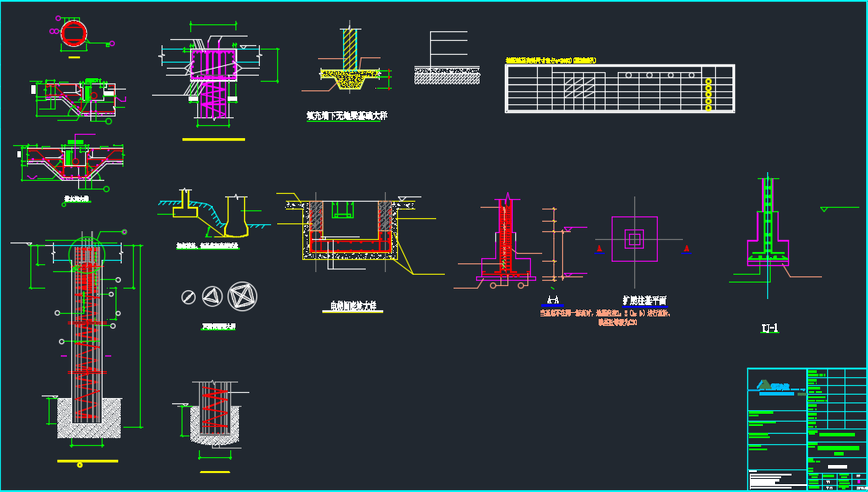
Task: Click the yellow title bar below tall pile
Action: pyautogui.click(x=88, y=461)
